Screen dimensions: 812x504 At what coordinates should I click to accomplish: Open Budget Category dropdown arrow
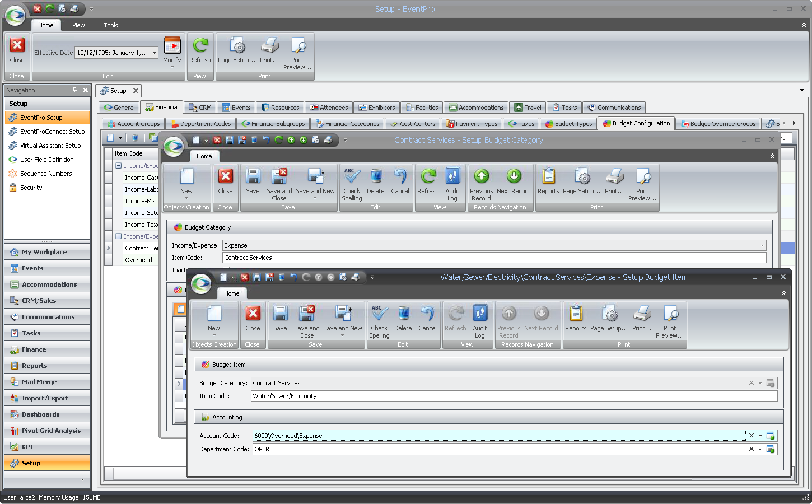760,383
